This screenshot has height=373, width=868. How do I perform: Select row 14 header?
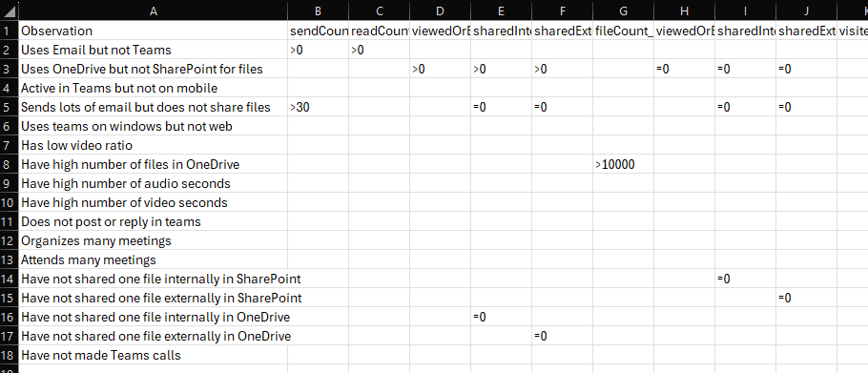[10, 279]
